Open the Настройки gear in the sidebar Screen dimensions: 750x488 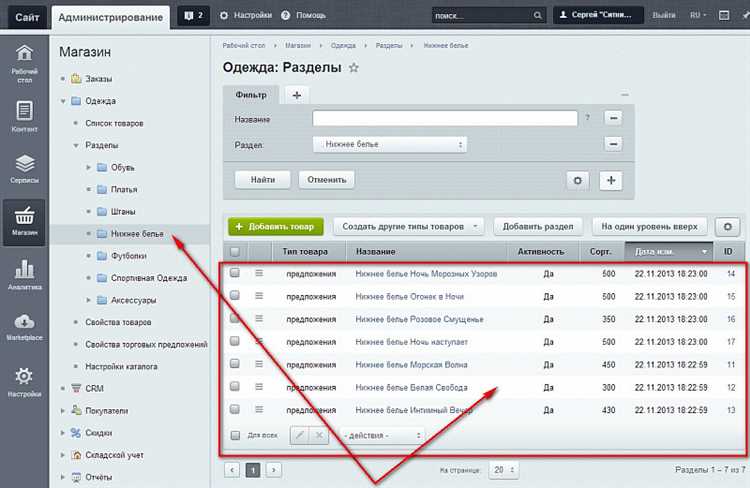[x=24, y=382]
